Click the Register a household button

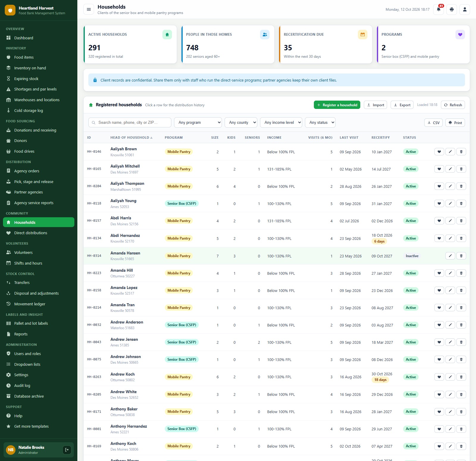click(x=337, y=105)
